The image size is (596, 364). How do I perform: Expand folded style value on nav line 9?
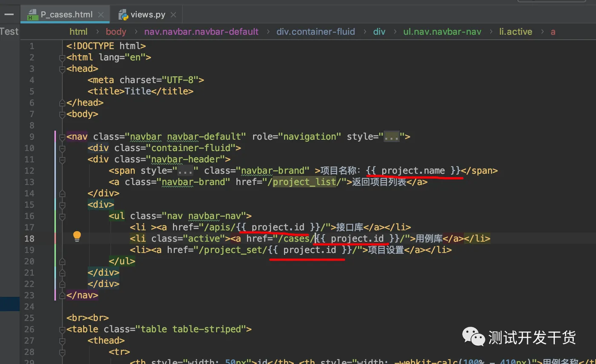[392, 137]
